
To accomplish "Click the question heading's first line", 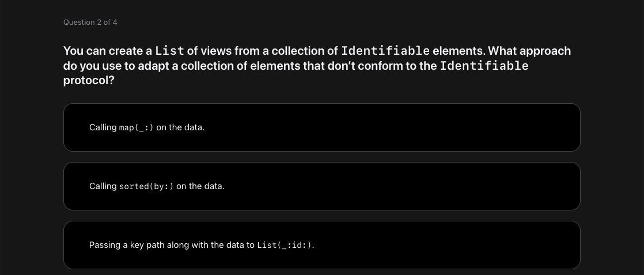I will click(x=317, y=51).
